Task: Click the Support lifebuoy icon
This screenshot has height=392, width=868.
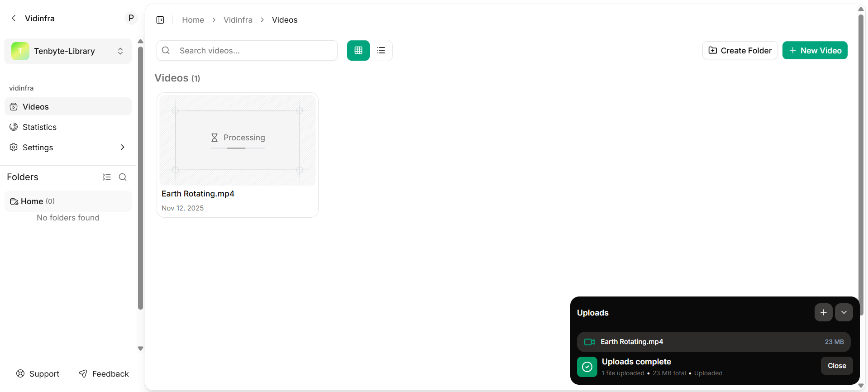Action: click(x=20, y=373)
